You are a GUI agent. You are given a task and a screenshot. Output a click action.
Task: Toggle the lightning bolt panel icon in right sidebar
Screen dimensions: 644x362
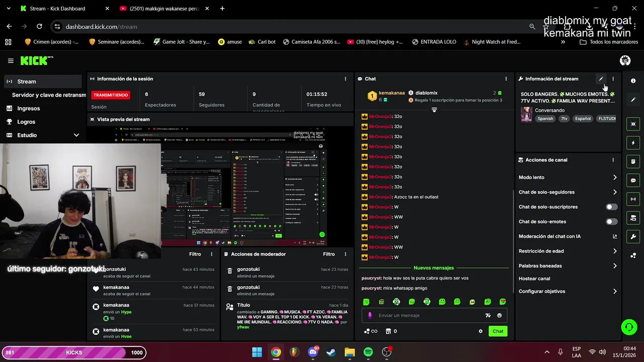click(x=633, y=143)
